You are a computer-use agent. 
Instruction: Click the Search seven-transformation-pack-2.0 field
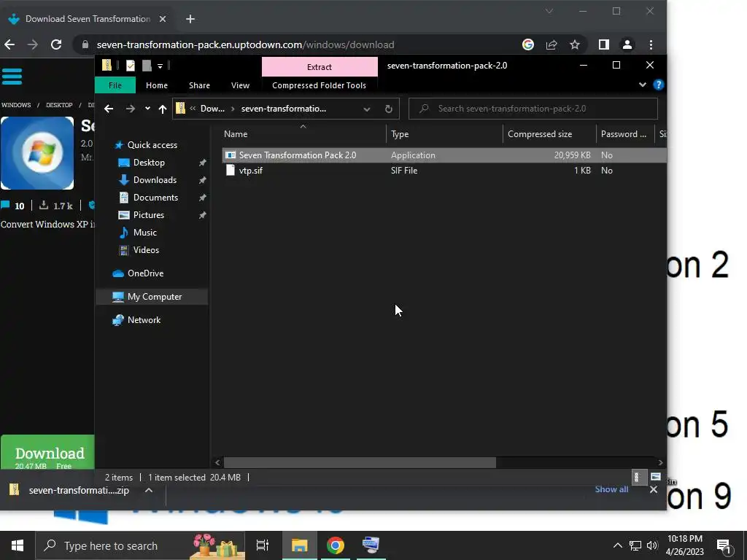pos(533,109)
